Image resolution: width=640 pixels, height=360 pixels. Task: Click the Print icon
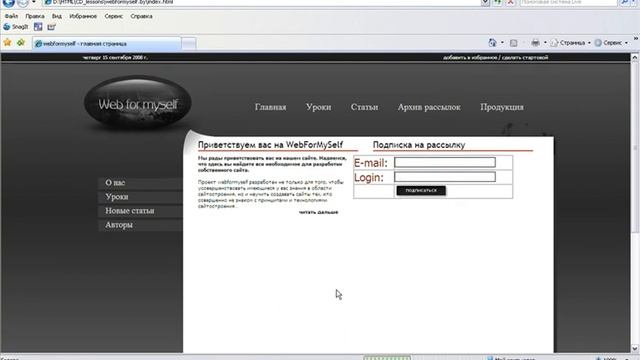[535, 42]
